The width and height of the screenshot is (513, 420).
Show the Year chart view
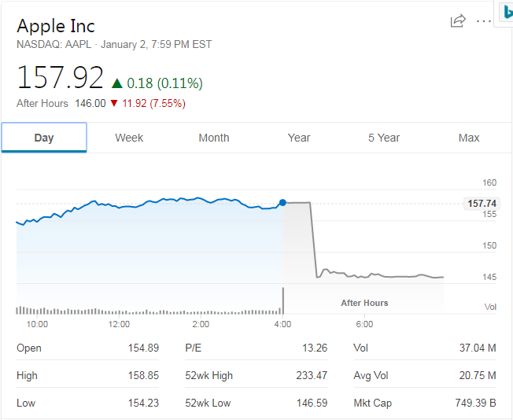click(299, 138)
